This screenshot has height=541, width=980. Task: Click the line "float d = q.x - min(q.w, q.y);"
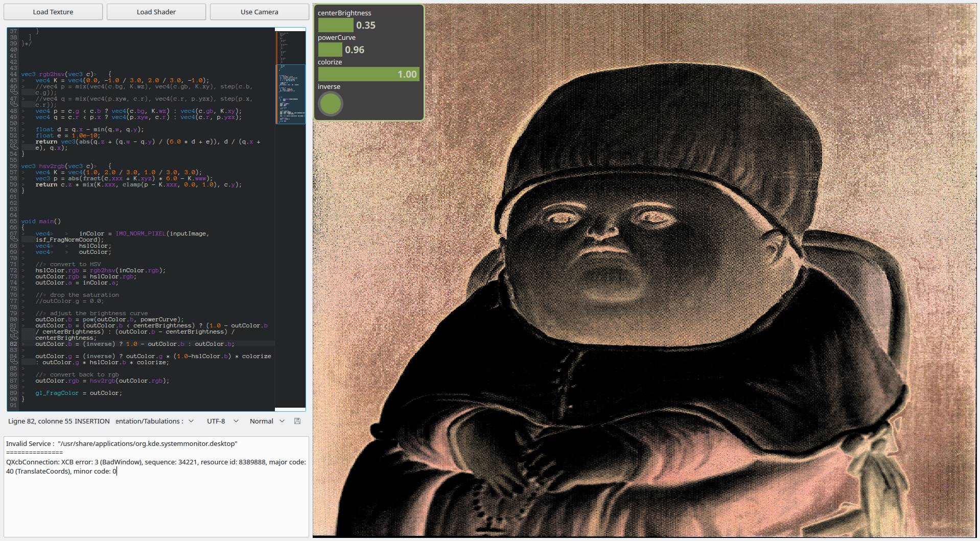pyautogui.click(x=89, y=129)
